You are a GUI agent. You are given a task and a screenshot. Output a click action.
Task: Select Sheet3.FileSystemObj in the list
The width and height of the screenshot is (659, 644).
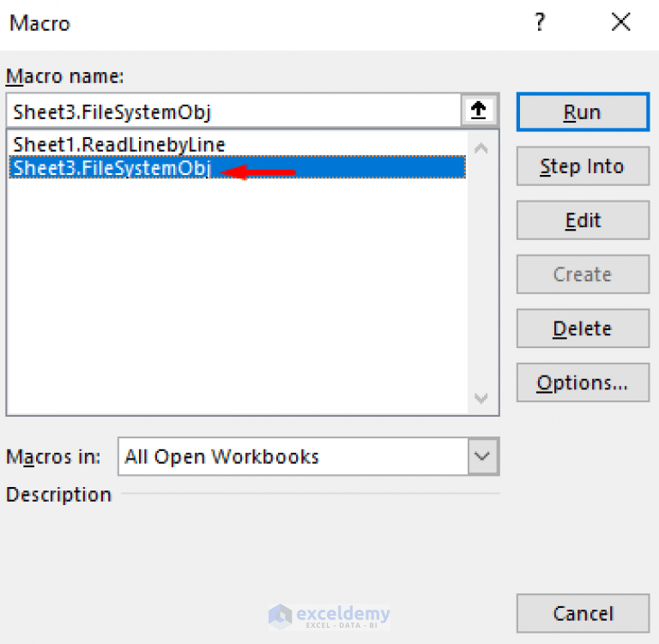(238, 167)
